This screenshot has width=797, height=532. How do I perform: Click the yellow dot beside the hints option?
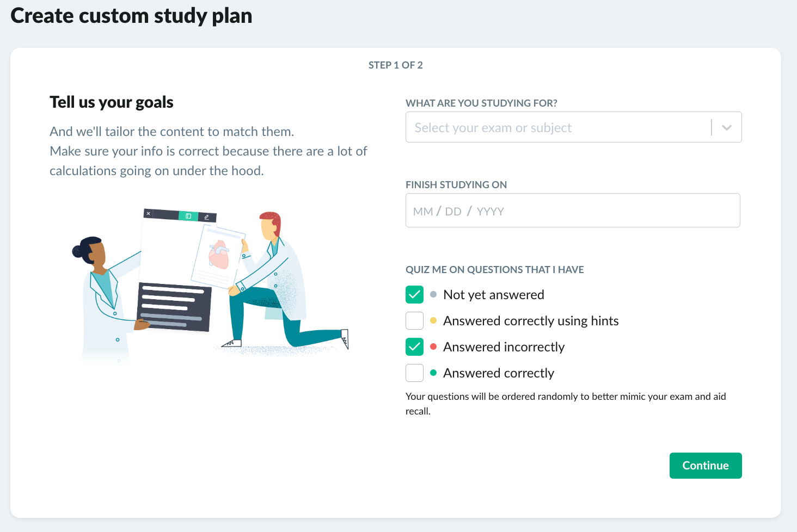pos(433,320)
